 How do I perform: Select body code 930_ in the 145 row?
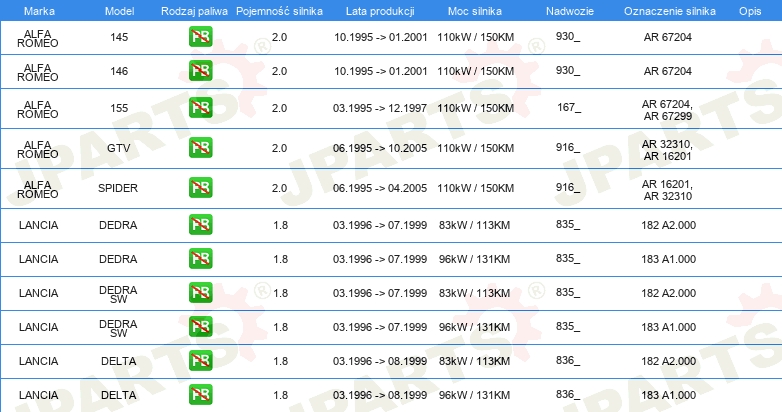[568, 37]
